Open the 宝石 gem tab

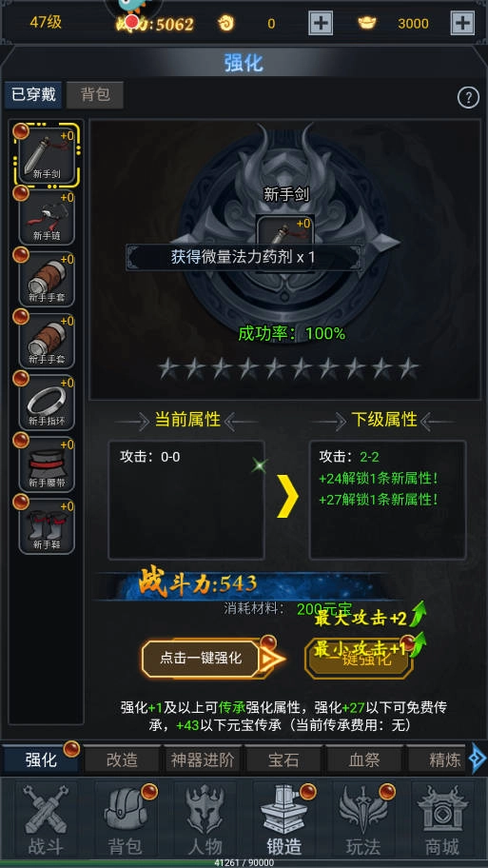pos(283,759)
